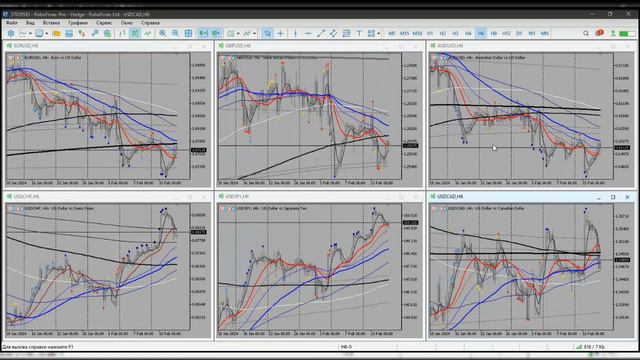This screenshot has width=640, height=360.
Task: Switch charts to line chart style
Action: click(148, 33)
